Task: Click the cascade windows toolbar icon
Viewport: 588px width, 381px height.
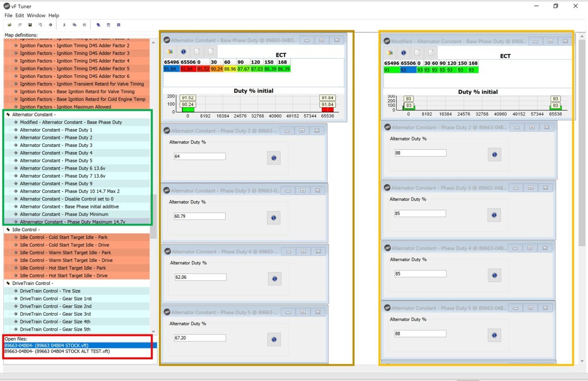Action: [x=98, y=25]
